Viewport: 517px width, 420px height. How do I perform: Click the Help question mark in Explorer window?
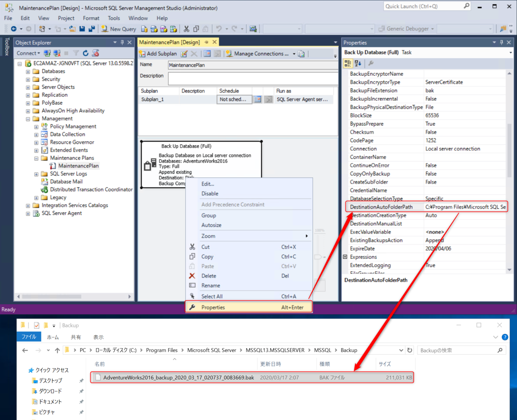505,337
